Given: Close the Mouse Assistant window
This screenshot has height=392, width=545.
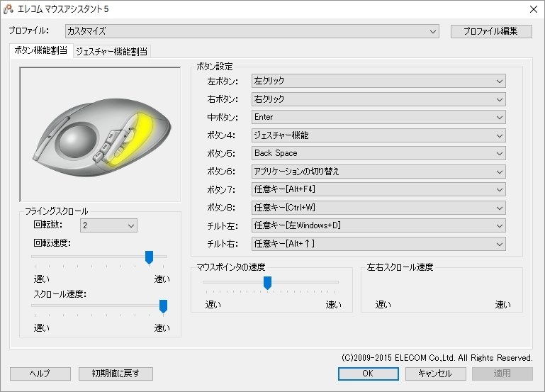Looking at the screenshot, I should click(x=534, y=9).
